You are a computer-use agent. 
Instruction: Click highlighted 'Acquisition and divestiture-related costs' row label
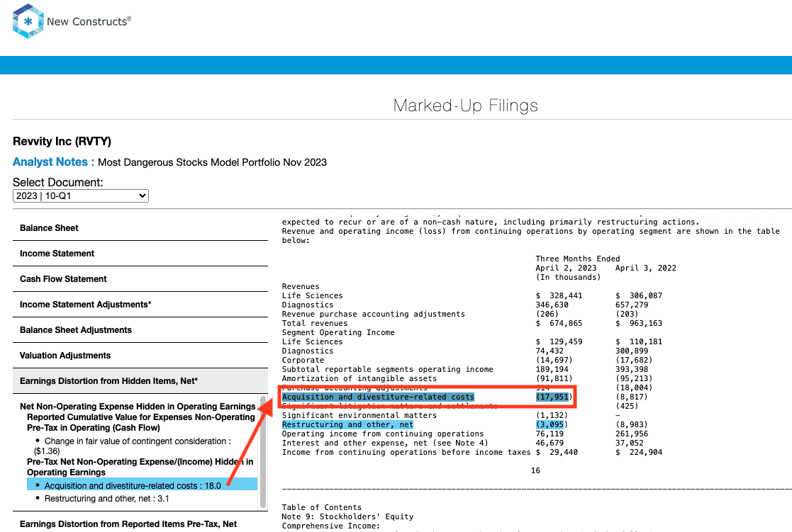point(378,397)
